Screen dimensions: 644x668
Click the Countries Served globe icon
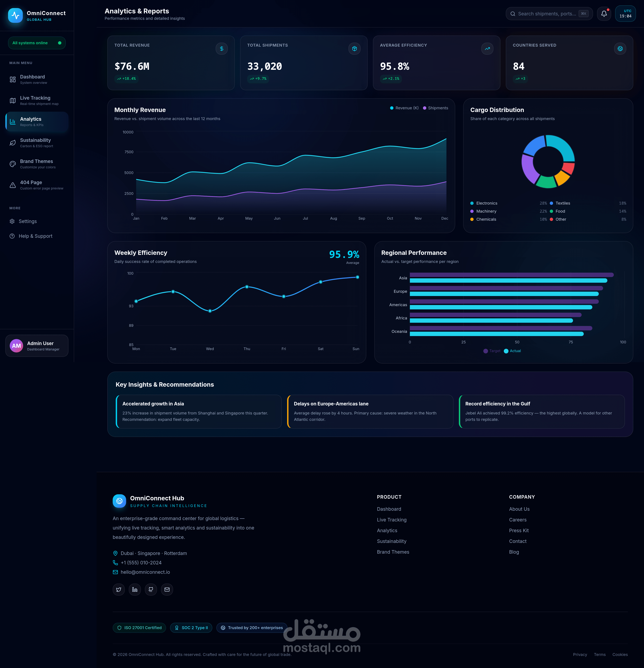[620, 49]
